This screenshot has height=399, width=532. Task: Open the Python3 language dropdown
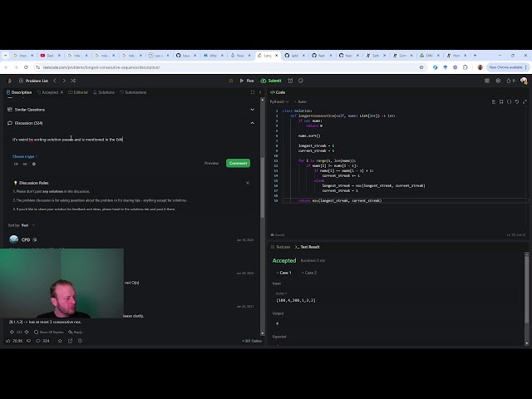(x=279, y=101)
